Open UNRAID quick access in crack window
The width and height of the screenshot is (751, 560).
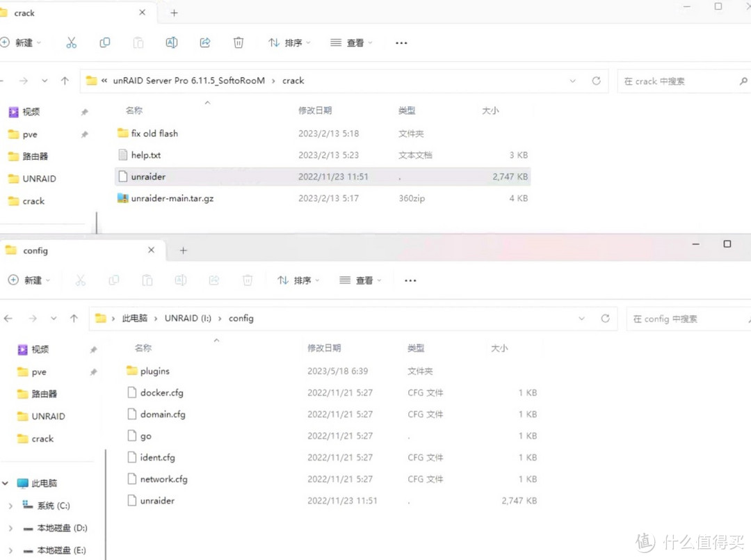39,178
